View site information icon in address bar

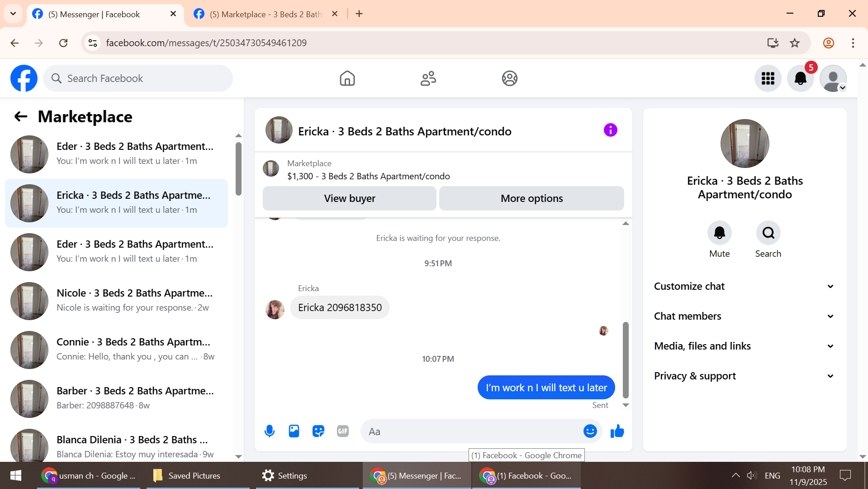[x=93, y=43]
